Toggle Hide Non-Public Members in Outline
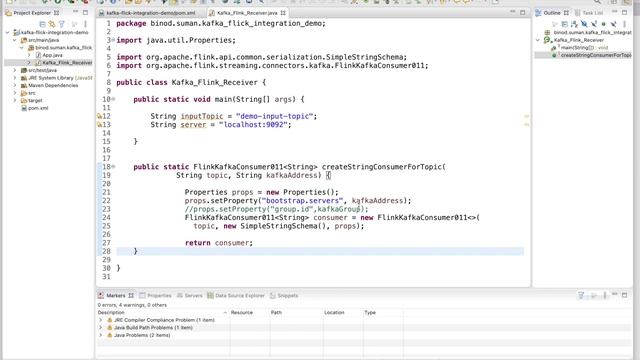Image resolution: width=640 pixels, height=360 pixels. pyautogui.click(x=604, y=24)
